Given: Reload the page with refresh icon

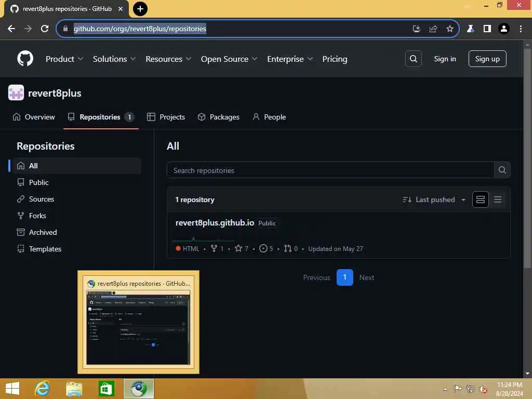Looking at the screenshot, I should (x=45, y=29).
